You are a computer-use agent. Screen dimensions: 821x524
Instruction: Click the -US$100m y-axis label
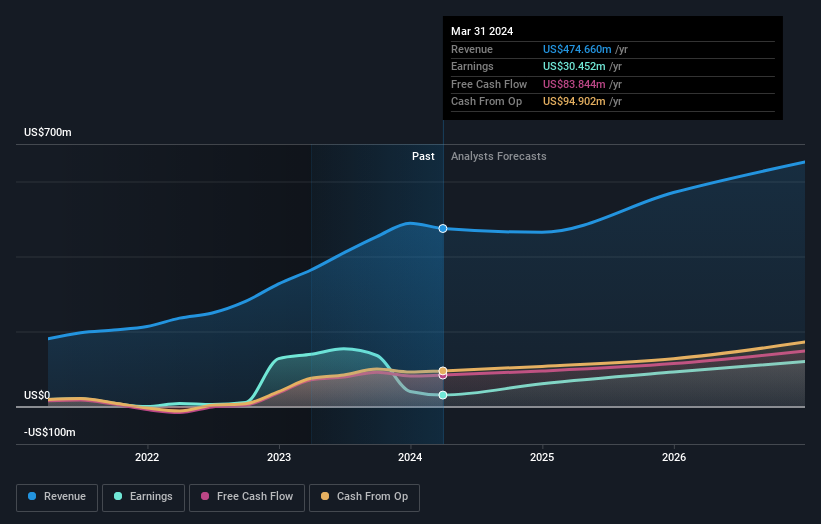pyautogui.click(x=50, y=432)
